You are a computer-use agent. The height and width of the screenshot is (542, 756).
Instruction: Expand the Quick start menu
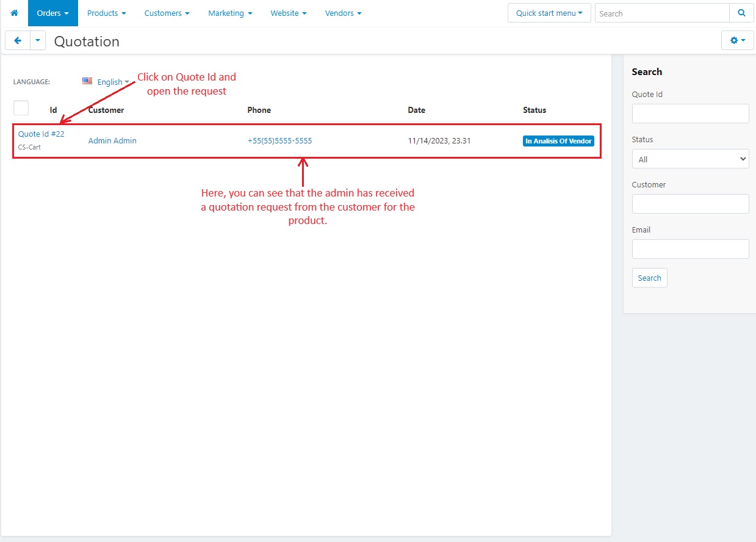pyautogui.click(x=549, y=13)
